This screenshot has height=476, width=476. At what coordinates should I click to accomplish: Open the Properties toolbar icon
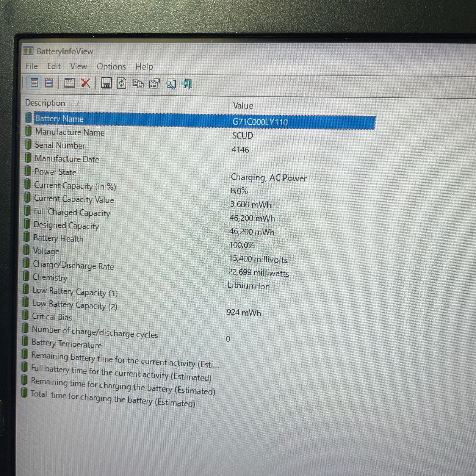coord(154,84)
